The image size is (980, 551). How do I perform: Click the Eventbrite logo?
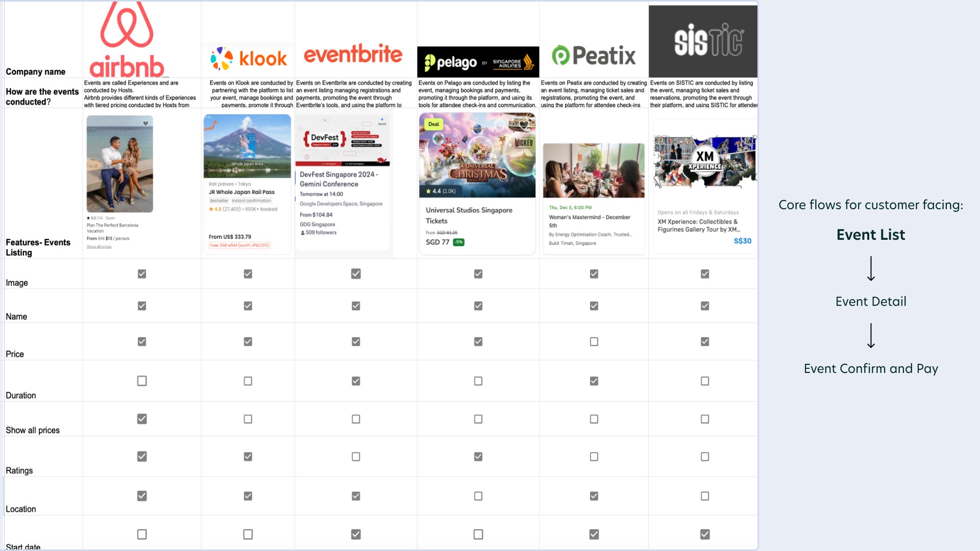click(353, 54)
